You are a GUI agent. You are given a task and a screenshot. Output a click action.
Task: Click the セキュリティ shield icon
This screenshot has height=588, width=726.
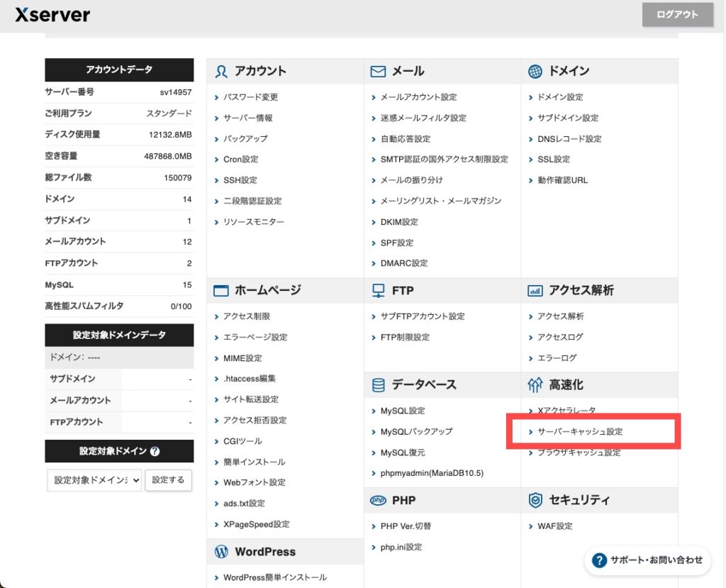click(x=535, y=500)
